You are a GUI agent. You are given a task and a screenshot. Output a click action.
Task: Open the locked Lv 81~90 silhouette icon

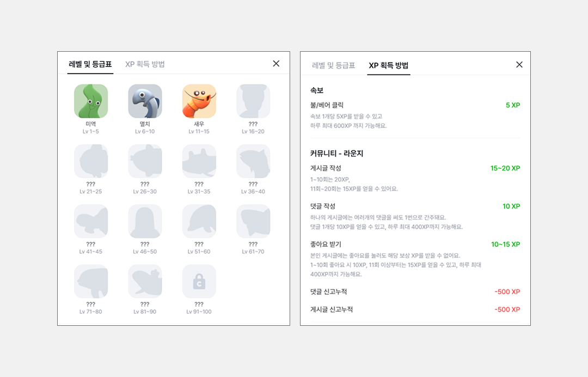[145, 281]
